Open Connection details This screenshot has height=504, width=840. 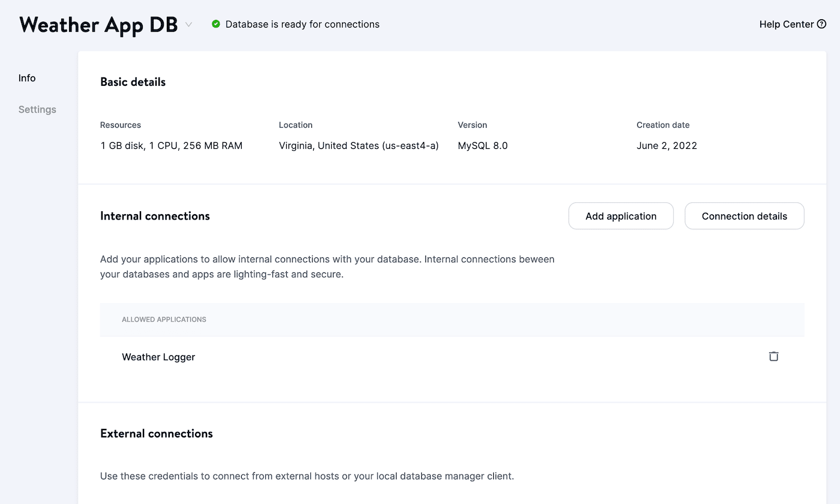pos(745,216)
